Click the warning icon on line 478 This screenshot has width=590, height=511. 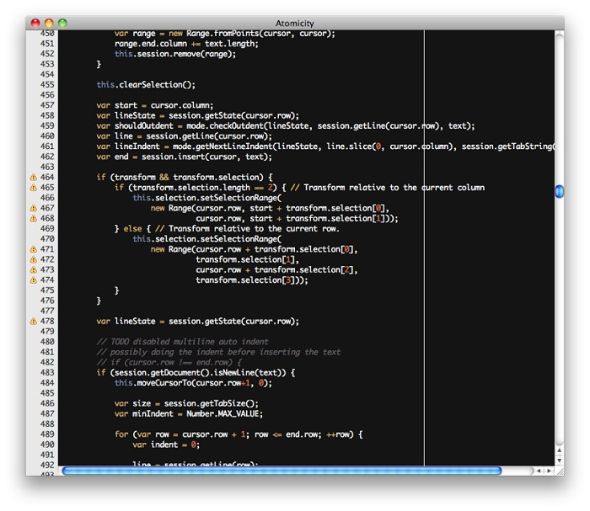33,321
